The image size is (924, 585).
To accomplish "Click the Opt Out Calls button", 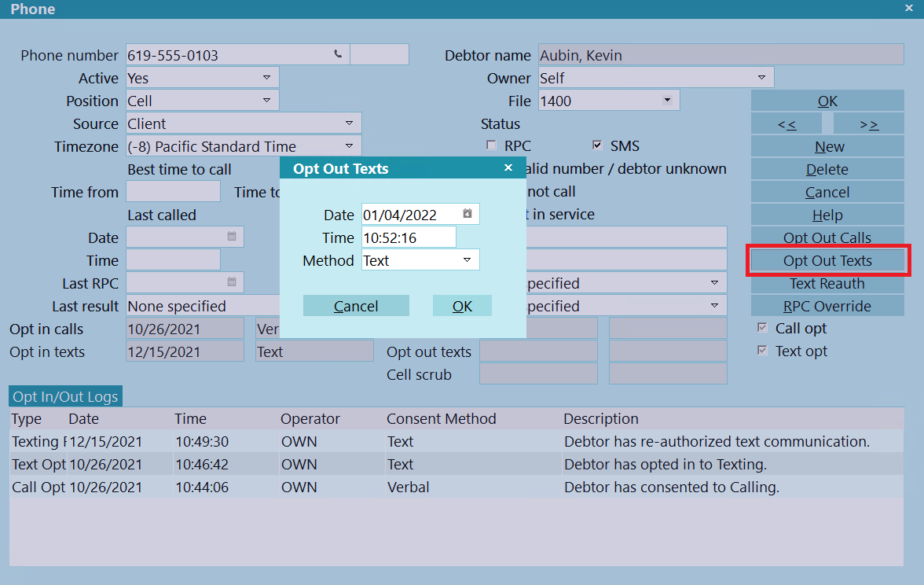I will click(827, 237).
